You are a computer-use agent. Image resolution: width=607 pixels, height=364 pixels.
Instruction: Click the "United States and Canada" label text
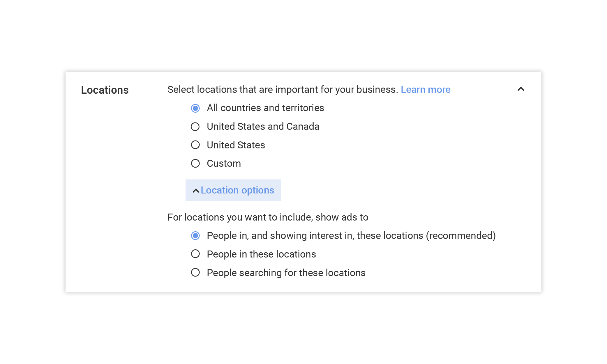[x=263, y=127]
